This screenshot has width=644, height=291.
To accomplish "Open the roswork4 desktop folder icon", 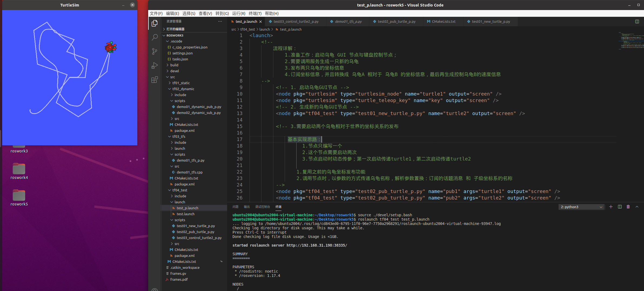I will pos(19,171).
